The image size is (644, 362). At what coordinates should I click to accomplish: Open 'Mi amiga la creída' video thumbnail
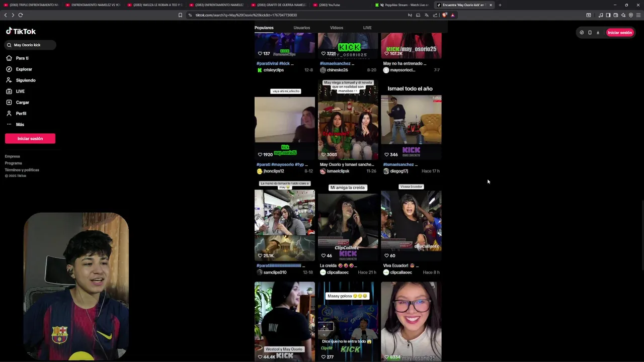click(x=348, y=221)
